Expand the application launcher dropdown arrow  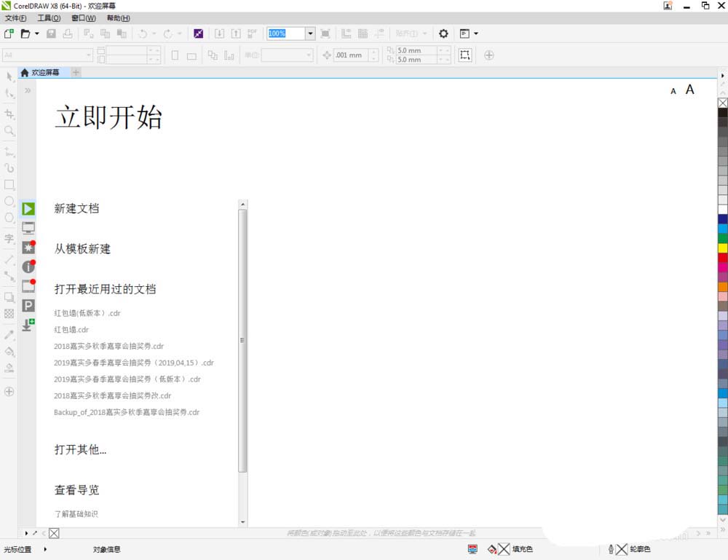[476, 33]
